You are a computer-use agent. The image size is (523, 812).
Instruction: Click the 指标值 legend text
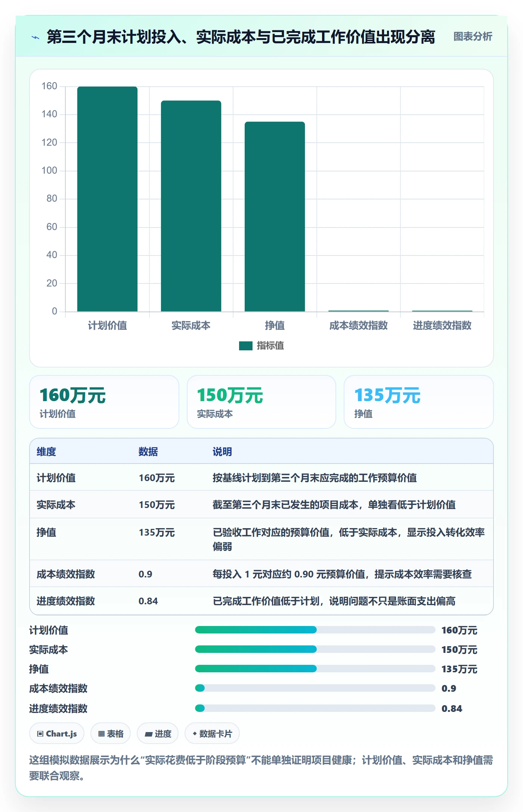click(x=270, y=346)
